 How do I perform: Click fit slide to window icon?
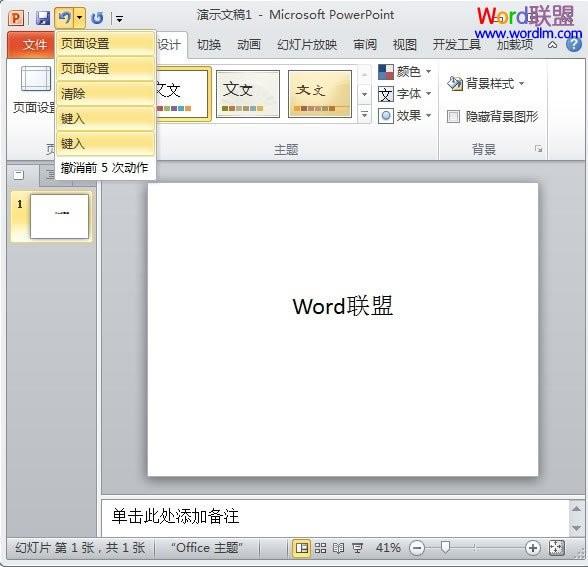tap(556, 548)
